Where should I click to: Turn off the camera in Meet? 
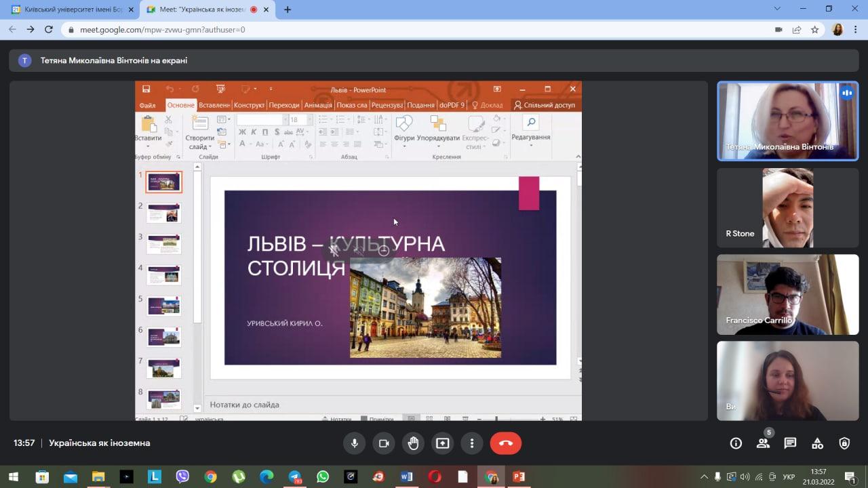pyautogui.click(x=383, y=443)
